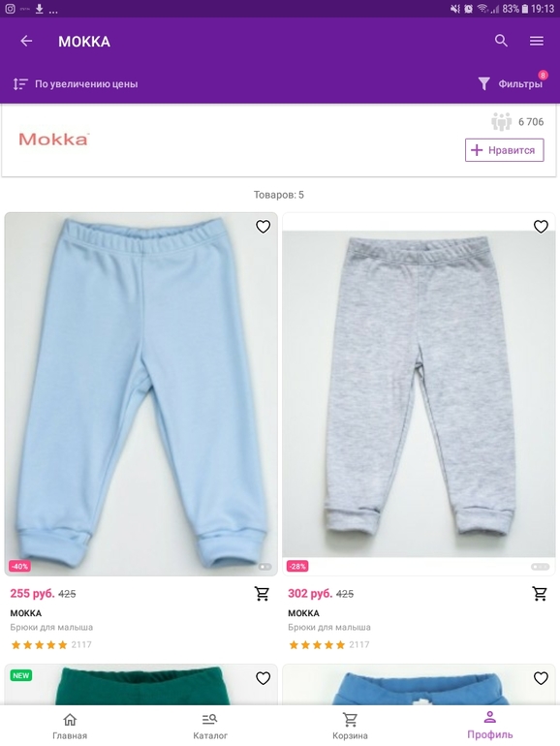Click the Нравится button

(505, 150)
